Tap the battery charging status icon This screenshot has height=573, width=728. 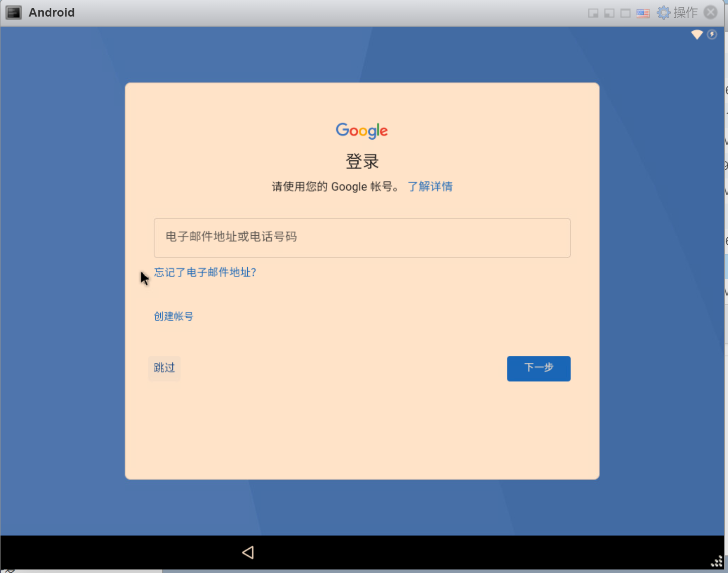pos(712,34)
